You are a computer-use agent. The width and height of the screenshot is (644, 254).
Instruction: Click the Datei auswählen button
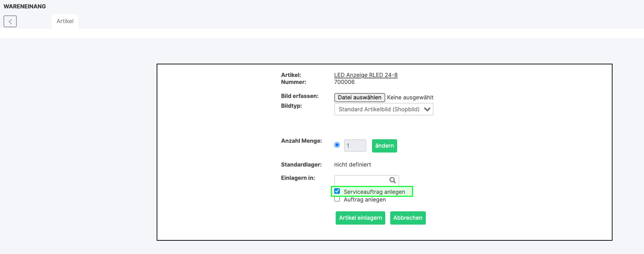click(359, 97)
